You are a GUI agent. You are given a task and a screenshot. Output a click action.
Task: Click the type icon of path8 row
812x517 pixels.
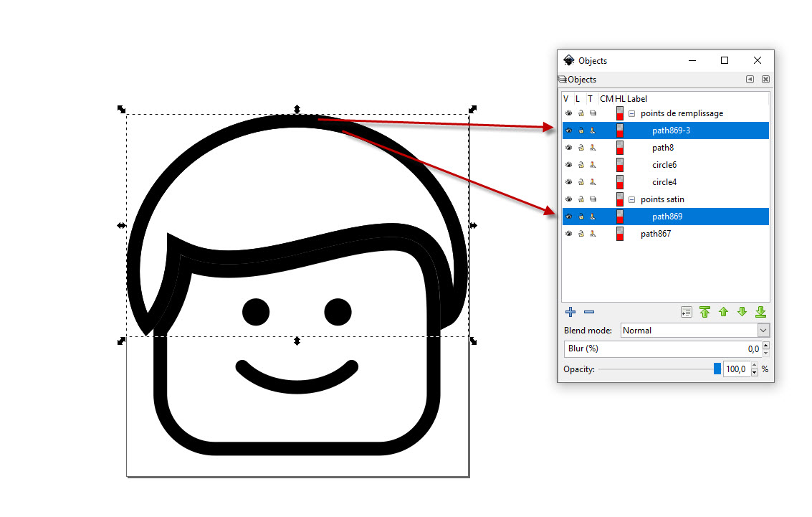coord(593,148)
